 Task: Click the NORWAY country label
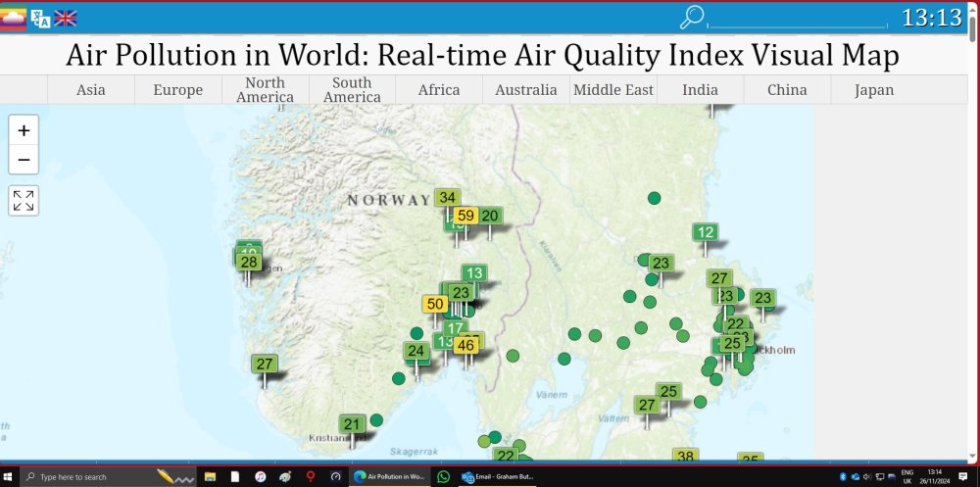[x=389, y=201]
